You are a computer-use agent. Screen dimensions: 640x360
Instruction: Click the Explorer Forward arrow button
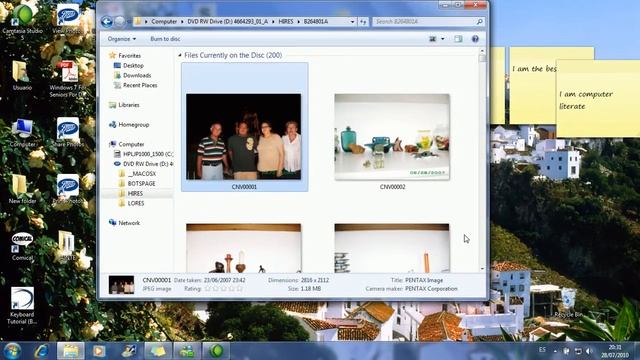120,21
